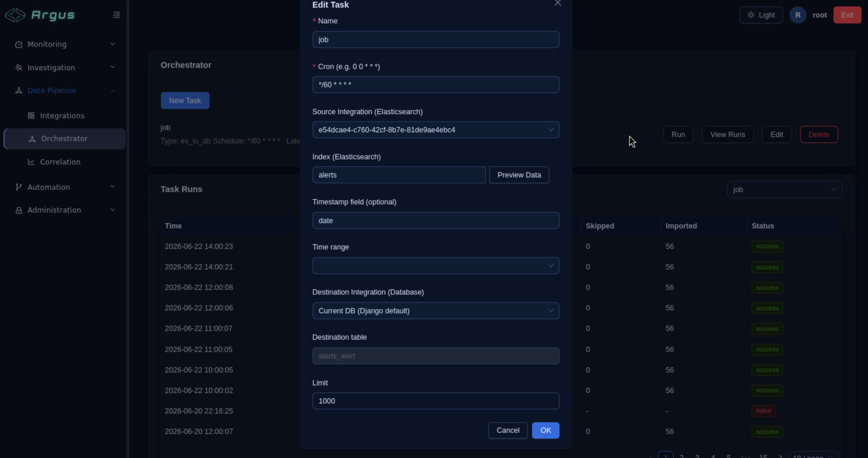The image size is (868, 458).
Task: Click run time 2026-06-20 22:16:25
Action: pyautogui.click(x=199, y=411)
